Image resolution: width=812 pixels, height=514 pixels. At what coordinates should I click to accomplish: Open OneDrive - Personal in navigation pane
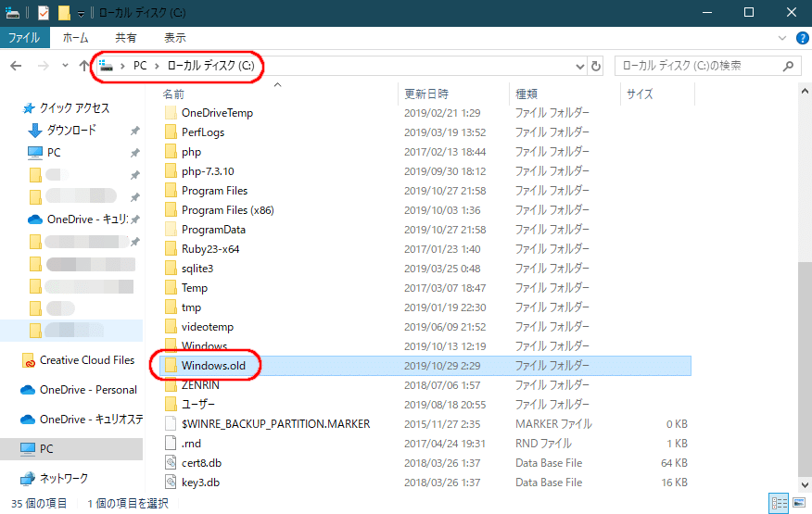click(x=88, y=390)
